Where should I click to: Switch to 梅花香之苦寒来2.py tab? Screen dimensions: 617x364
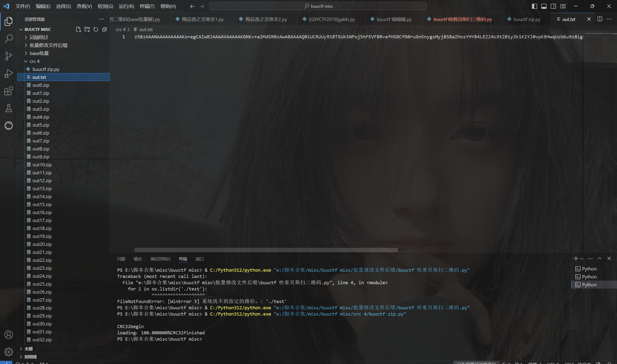tap(265, 19)
